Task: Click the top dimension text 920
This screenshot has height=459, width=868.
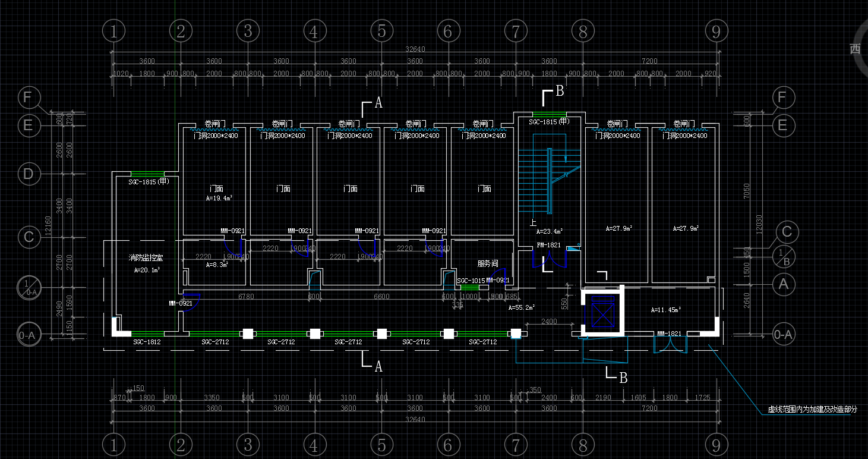Action: (x=711, y=73)
